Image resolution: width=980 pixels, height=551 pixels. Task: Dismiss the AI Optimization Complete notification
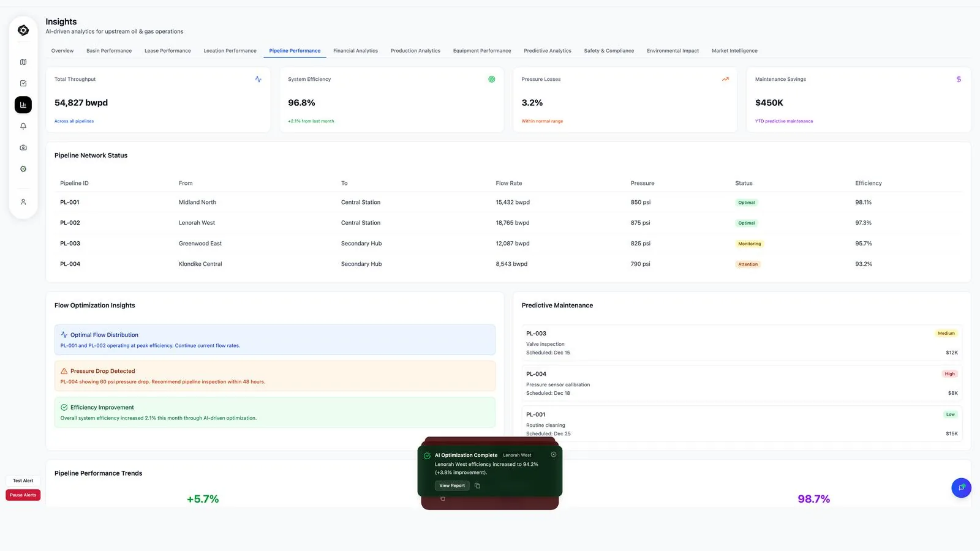click(554, 454)
